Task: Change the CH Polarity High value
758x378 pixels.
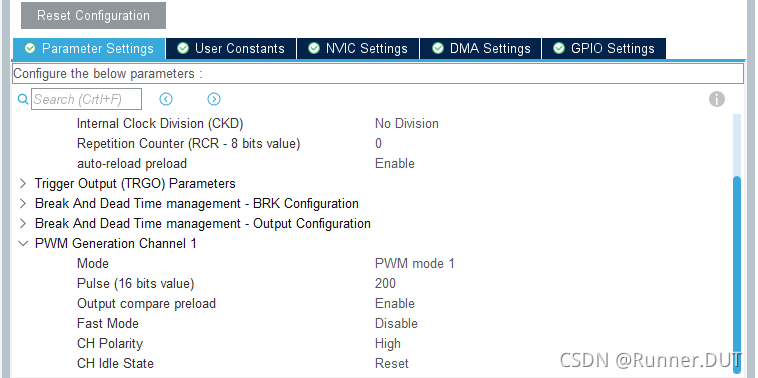Action: [x=388, y=344]
